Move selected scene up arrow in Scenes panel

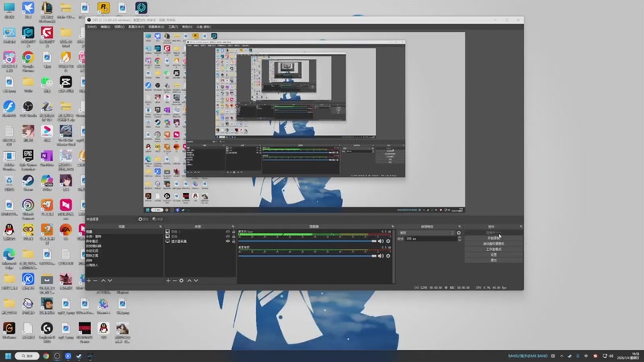[x=104, y=280]
